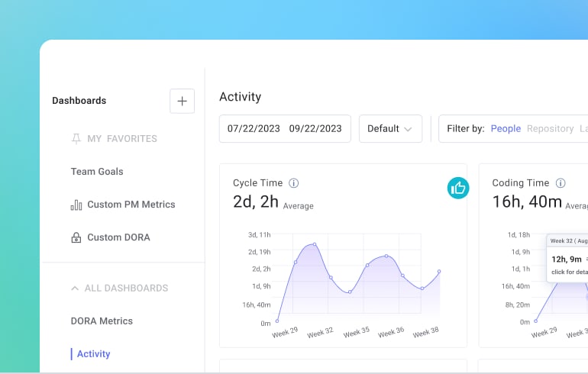Viewport: 588px width, 374px height.
Task: Click the bar chart icon for Custom PM Metrics
Action: (x=76, y=205)
